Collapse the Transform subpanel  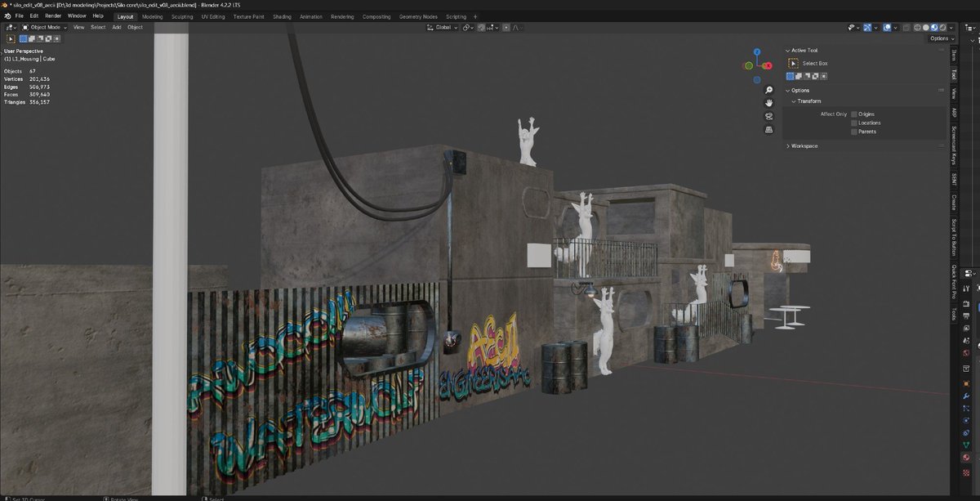794,101
